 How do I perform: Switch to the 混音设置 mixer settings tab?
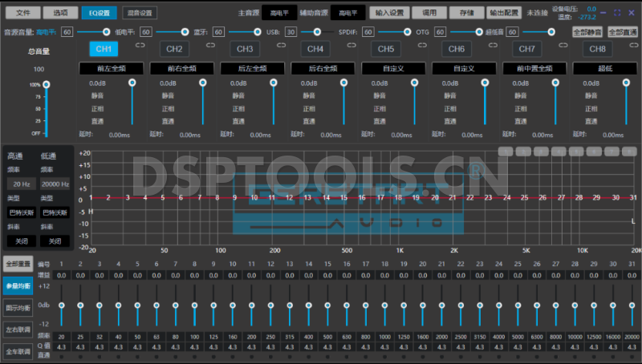pos(140,13)
